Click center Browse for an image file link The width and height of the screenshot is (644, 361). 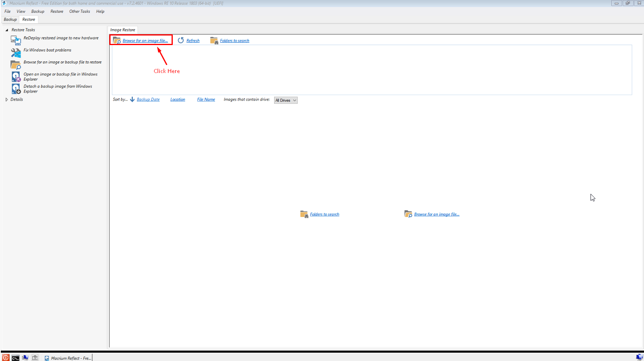coord(437,214)
